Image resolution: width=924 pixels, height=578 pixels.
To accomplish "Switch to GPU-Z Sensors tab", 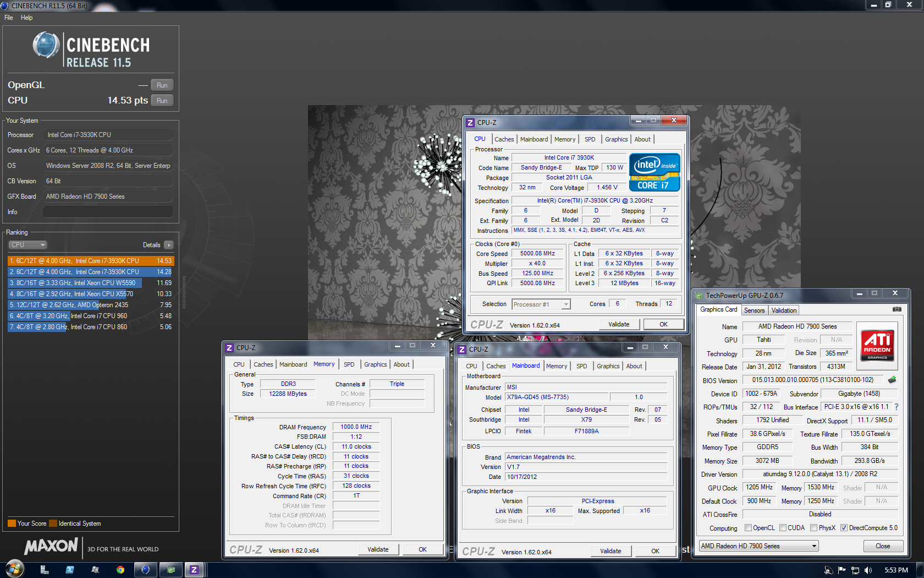I will tap(754, 310).
